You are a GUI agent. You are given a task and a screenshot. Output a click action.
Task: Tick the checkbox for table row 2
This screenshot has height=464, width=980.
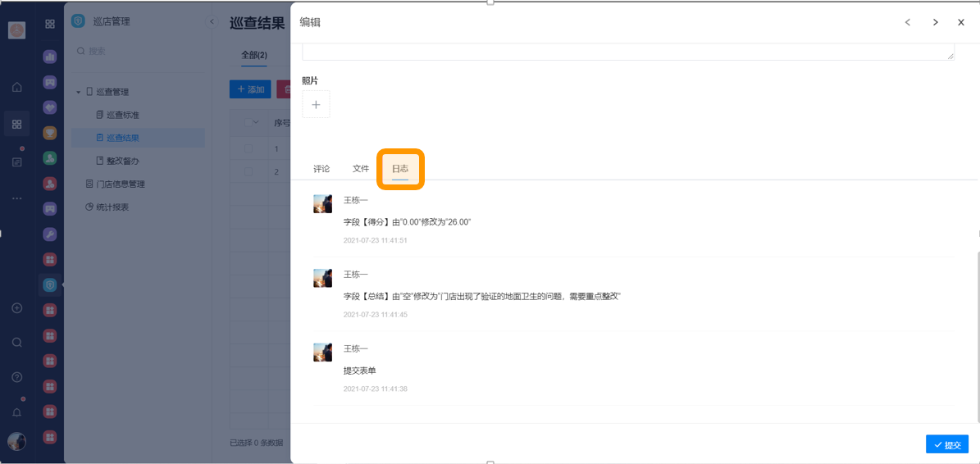248,171
